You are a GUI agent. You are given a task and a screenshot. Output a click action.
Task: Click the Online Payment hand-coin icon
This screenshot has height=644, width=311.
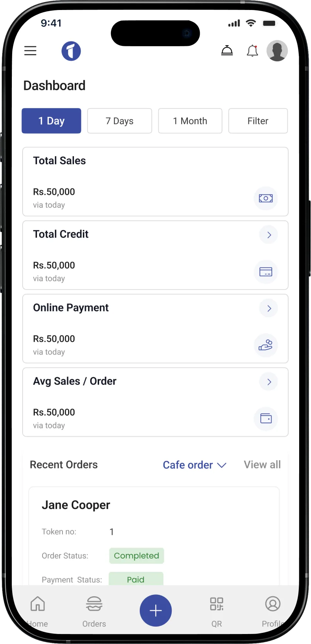tap(266, 345)
